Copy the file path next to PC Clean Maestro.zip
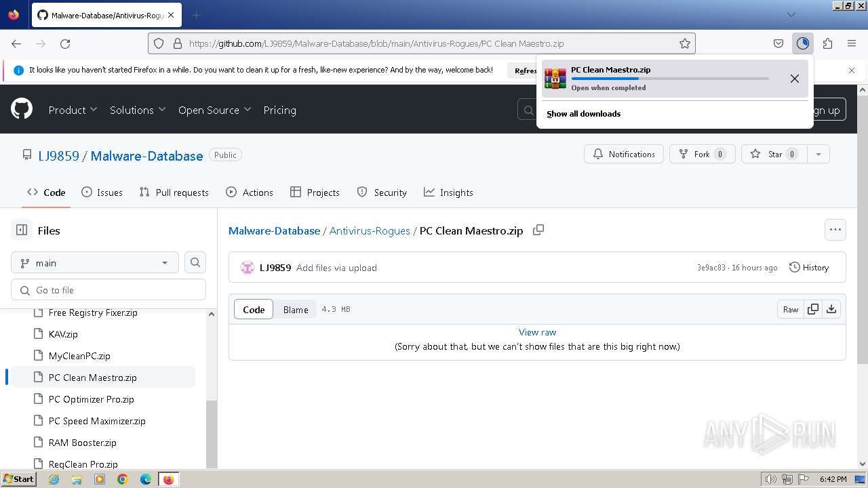Image resolution: width=868 pixels, height=488 pixels. coord(538,230)
